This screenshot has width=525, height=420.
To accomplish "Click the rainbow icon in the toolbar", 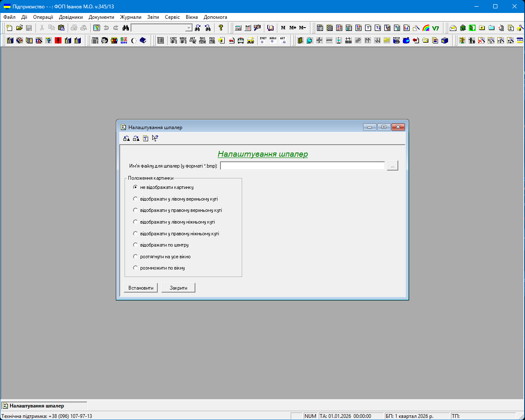I will pyautogui.click(x=426, y=28).
